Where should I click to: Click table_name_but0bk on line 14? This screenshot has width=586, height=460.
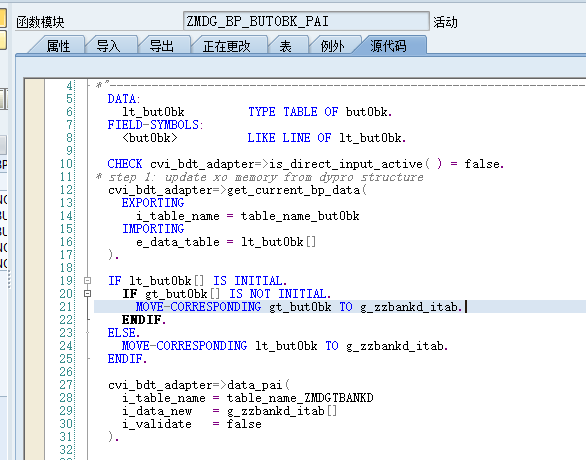[300, 216]
